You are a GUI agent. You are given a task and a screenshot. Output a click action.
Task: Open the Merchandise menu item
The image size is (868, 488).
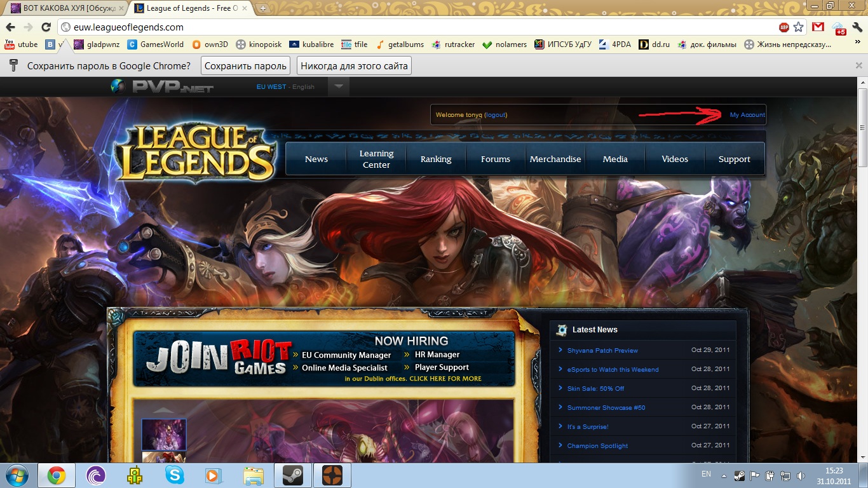(x=555, y=159)
